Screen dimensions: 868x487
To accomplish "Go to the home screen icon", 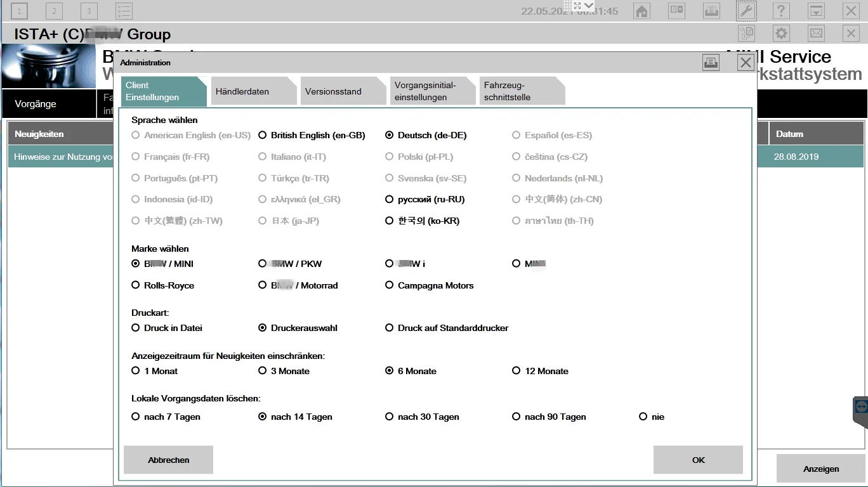I will coord(642,11).
